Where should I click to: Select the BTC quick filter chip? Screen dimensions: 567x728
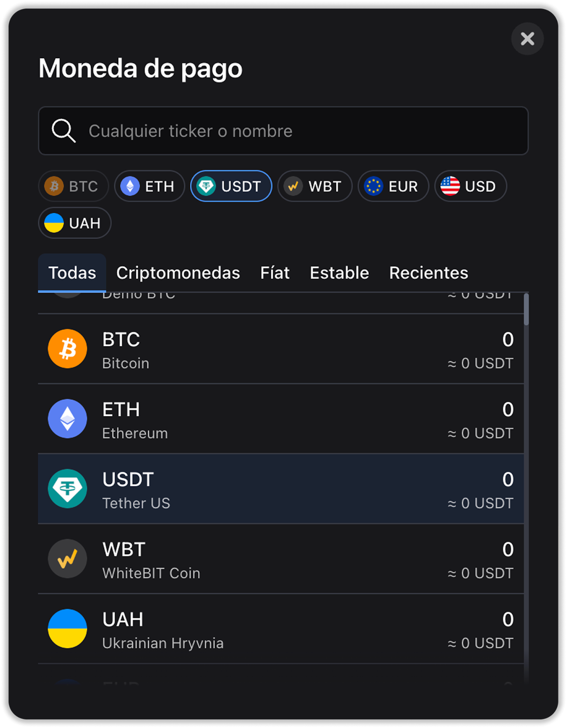click(x=73, y=186)
